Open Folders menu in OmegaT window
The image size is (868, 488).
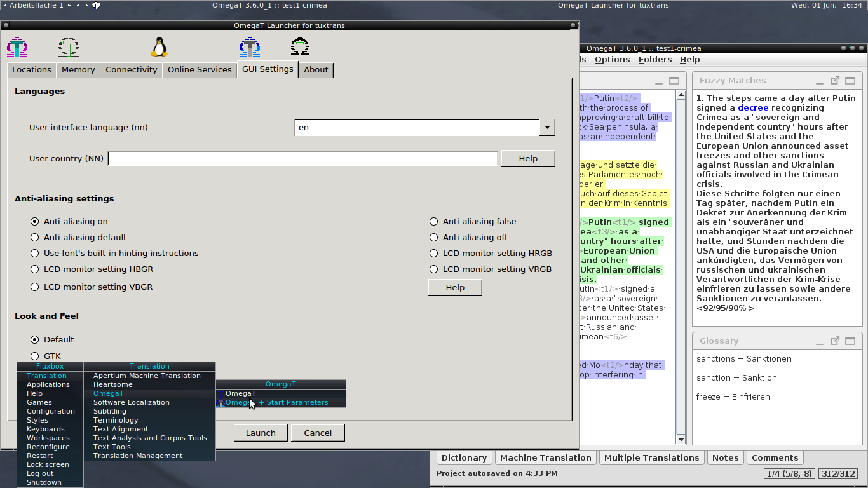(x=655, y=60)
